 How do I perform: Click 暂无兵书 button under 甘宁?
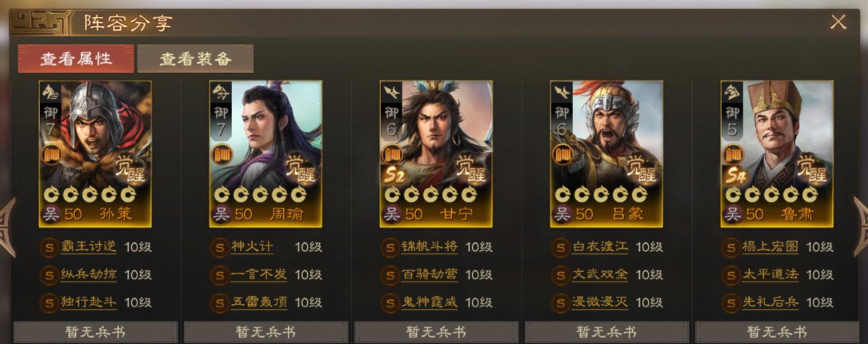[x=436, y=332]
